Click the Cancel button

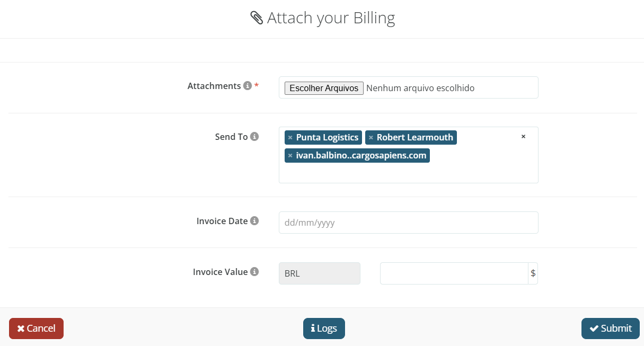36,329
